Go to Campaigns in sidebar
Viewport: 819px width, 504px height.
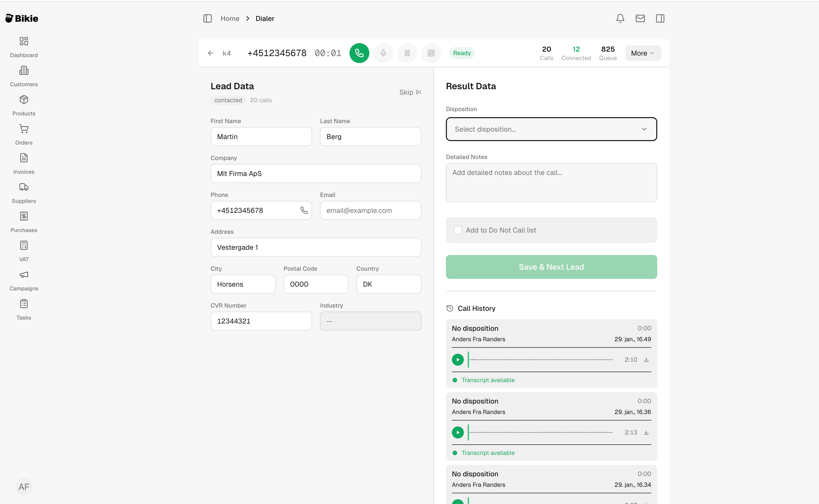(x=24, y=281)
